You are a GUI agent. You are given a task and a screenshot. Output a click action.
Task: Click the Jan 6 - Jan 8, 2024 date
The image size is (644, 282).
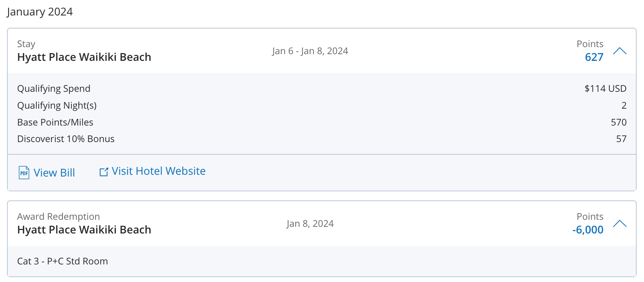[x=310, y=51]
